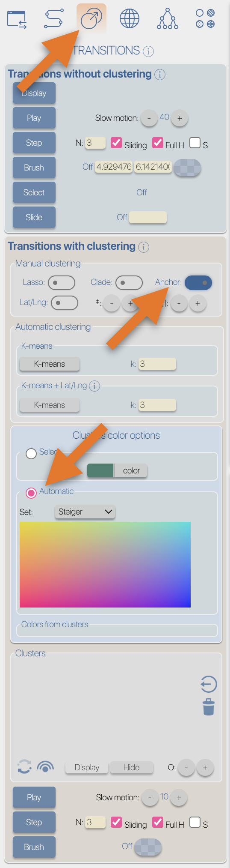The height and width of the screenshot is (868, 230).
Task: Click the green color swatch
Action: 100,470
